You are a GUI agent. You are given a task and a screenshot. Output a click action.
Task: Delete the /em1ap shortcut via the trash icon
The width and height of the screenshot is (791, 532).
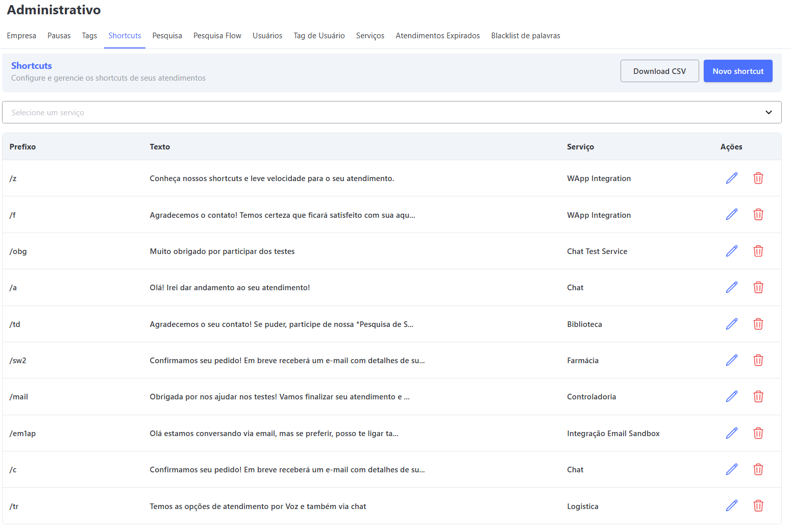click(x=758, y=433)
